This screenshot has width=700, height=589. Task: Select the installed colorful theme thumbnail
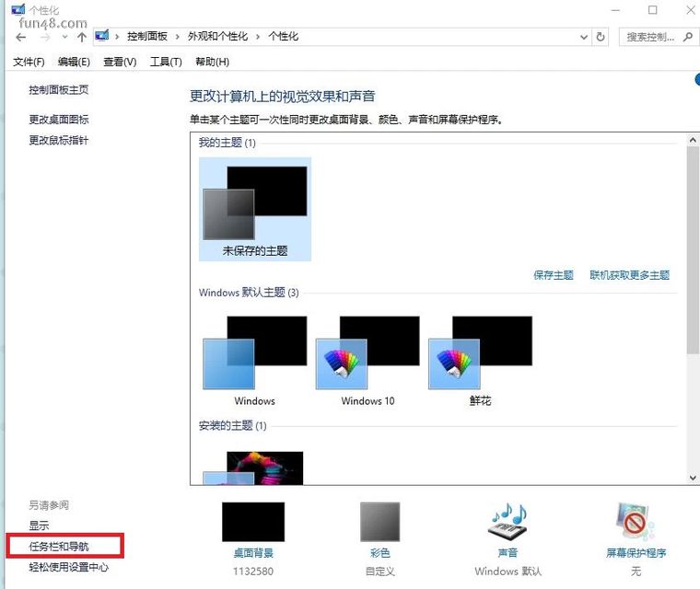(x=253, y=468)
